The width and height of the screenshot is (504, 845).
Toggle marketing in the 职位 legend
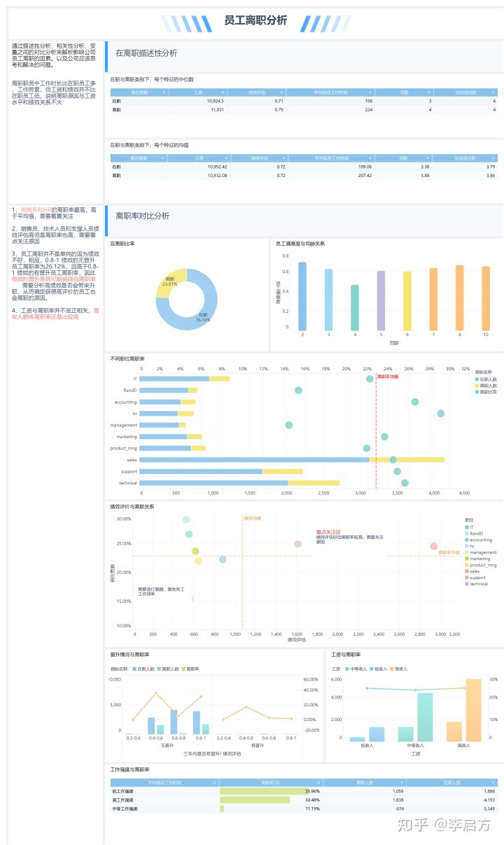pyautogui.click(x=478, y=559)
